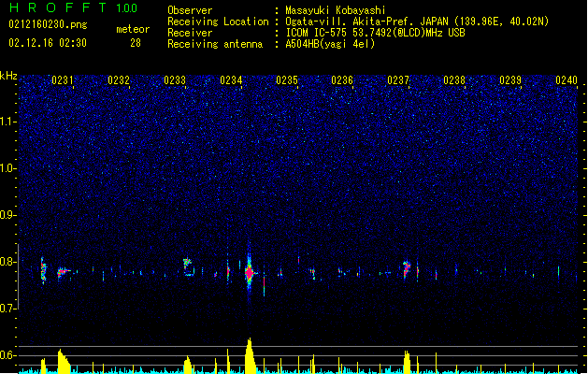588x374 pixels.
Task: Click the Receiver label
Action: tap(190, 33)
